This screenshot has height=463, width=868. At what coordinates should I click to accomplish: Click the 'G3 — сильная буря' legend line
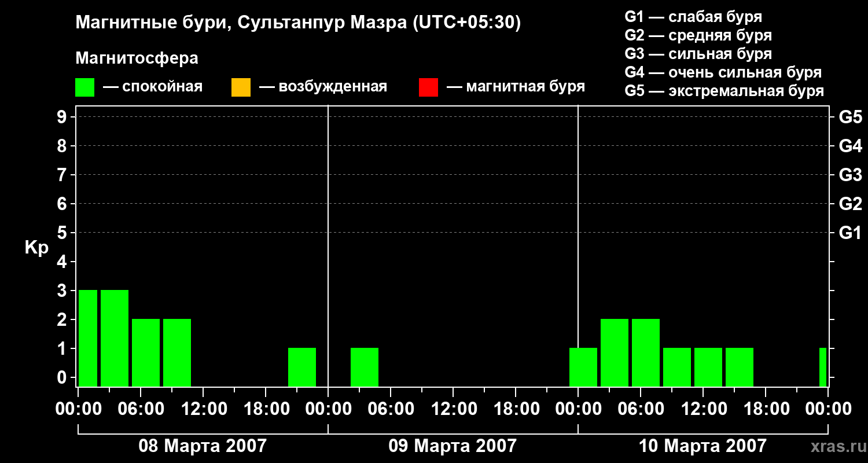point(698,54)
